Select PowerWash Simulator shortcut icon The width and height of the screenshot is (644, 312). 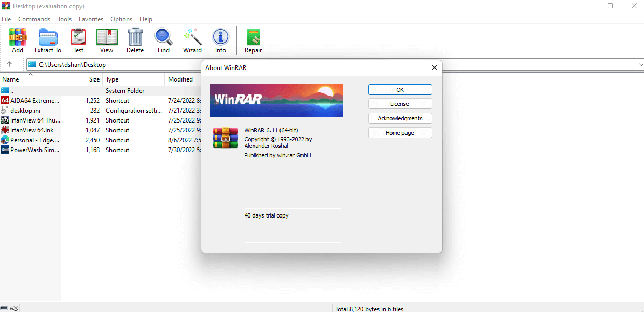tap(5, 150)
